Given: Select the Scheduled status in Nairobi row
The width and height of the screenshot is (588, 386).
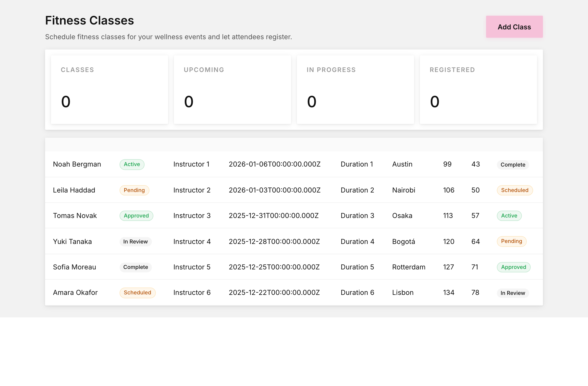Looking at the screenshot, I should pos(515,190).
